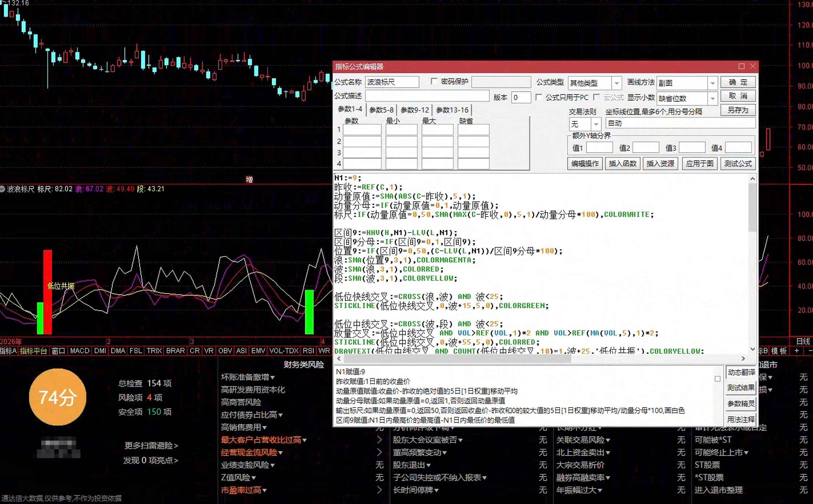This screenshot has height=504, width=813.
Task: Click the 插入函数 button
Action: (x=623, y=164)
